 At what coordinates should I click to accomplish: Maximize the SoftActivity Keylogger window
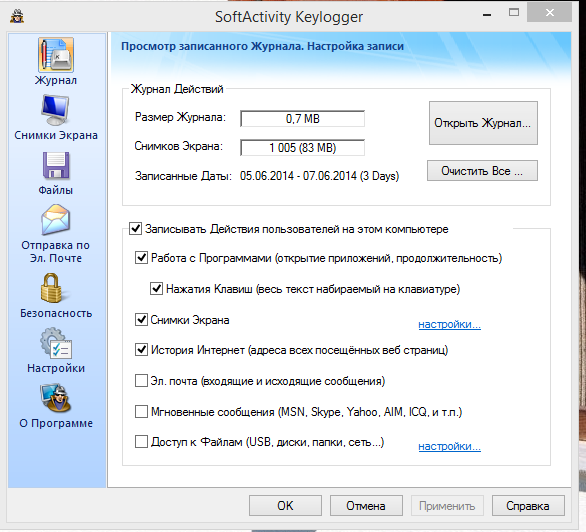tap(514, 13)
